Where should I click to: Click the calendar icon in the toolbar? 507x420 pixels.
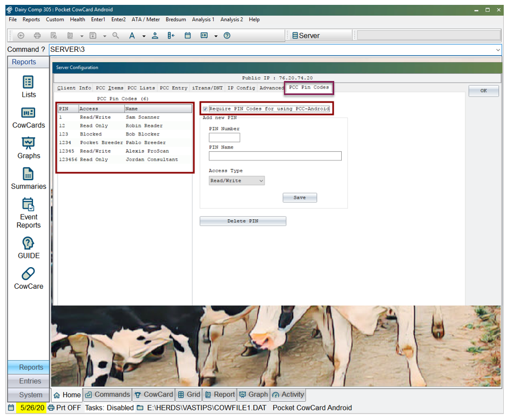(x=187, y=36)
